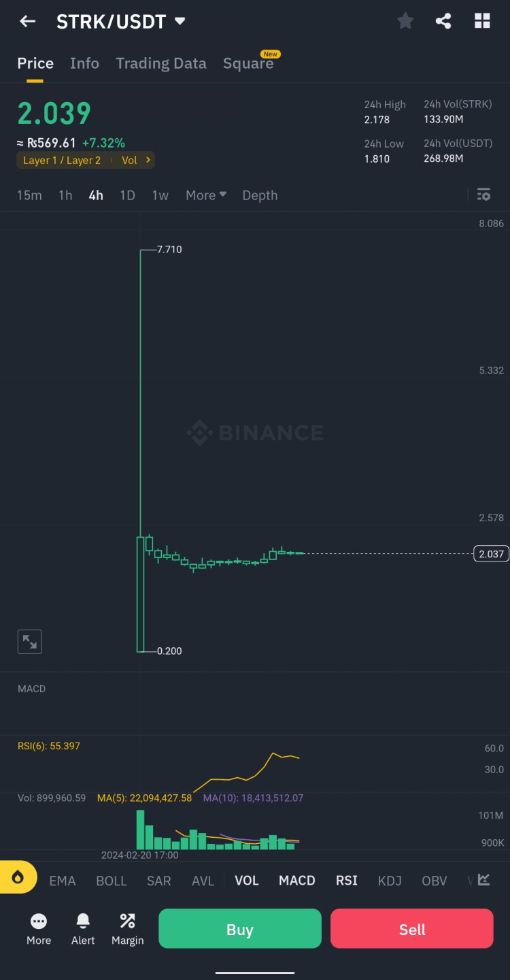Add STRK/USDT to favorites with star
Image resolution: width=510 pixels, height=980 pixels.
[405, 21]
